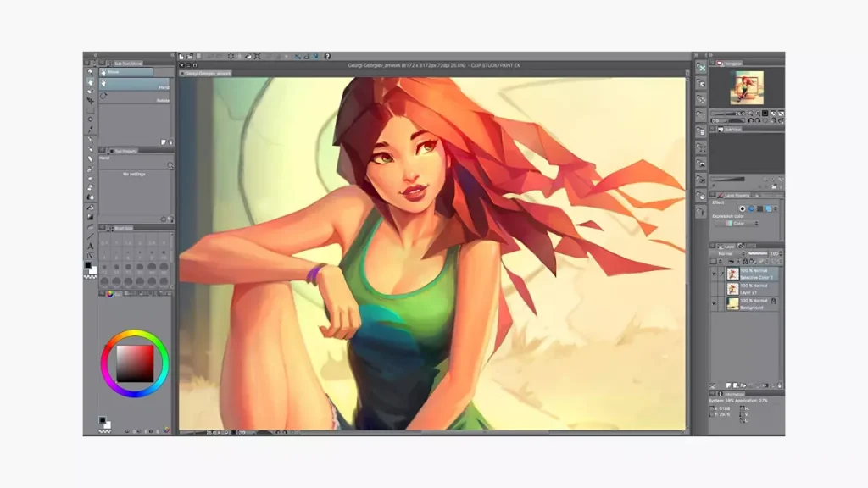The width and height of the screenshot is (868, 488).
Task: Click Open file icon in command bar
Action: tap(190, 57)
